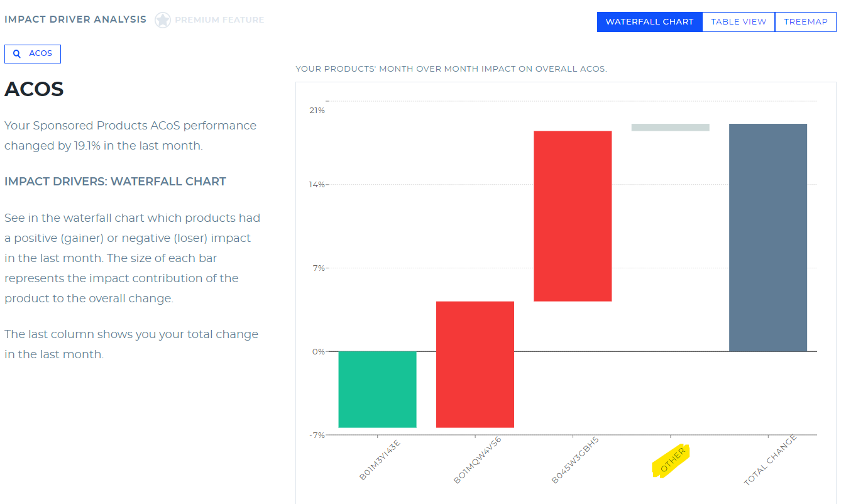
Task: Click the ACOS page title
Action: 33,89
